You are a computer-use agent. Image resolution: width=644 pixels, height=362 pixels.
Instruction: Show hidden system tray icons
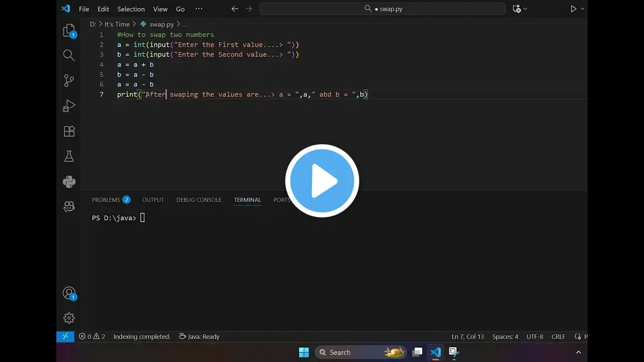[578, 352]
